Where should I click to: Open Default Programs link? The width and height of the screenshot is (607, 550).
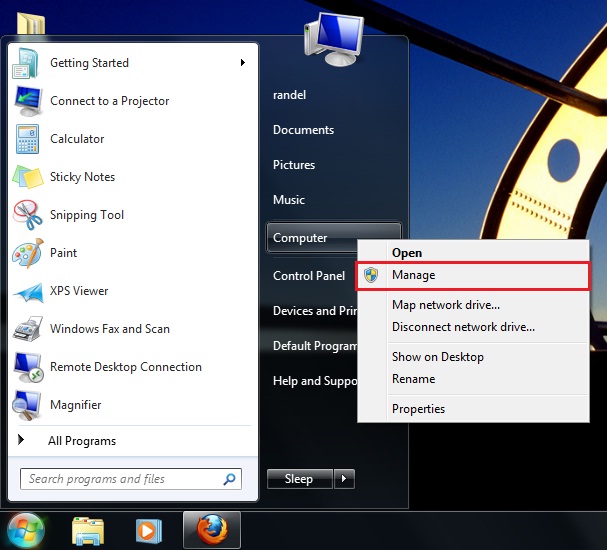coord(315,346)
